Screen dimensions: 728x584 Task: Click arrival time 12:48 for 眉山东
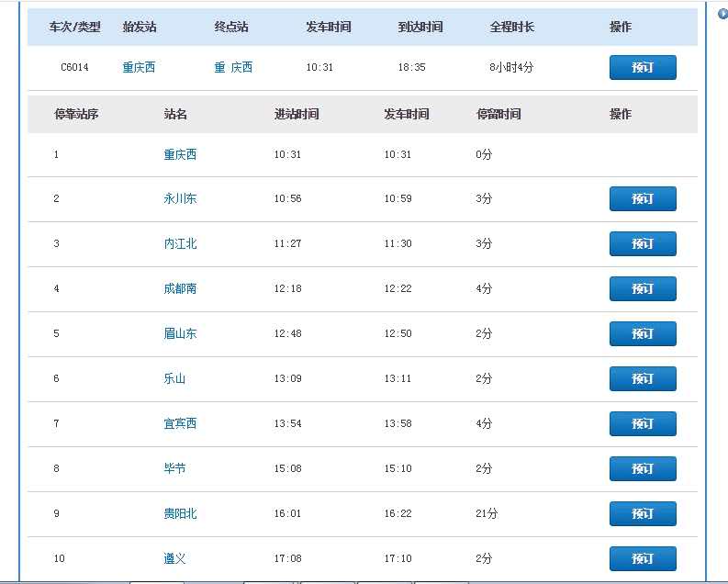(287, 333)
